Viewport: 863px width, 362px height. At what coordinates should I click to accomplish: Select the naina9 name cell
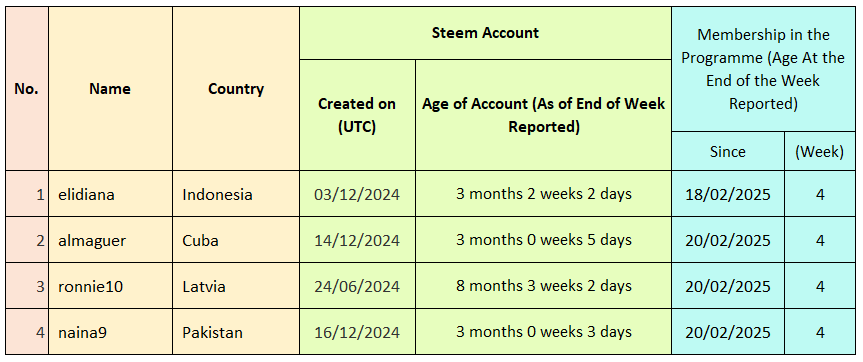pos(110,332)
